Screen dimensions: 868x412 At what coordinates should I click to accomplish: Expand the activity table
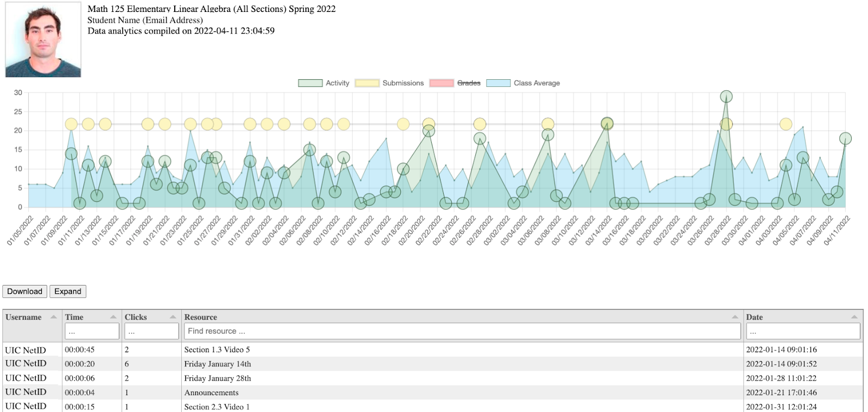click(68, 291)
